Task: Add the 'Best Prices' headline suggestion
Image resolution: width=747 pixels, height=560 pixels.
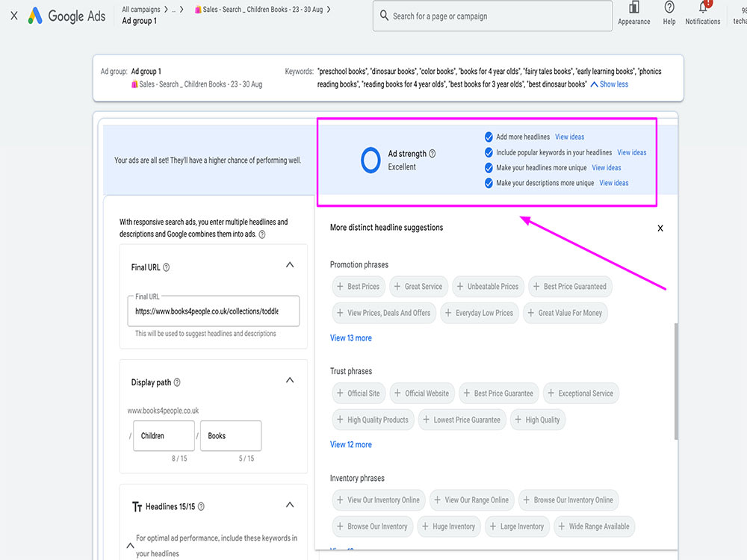Action: (x=359, y=287)
